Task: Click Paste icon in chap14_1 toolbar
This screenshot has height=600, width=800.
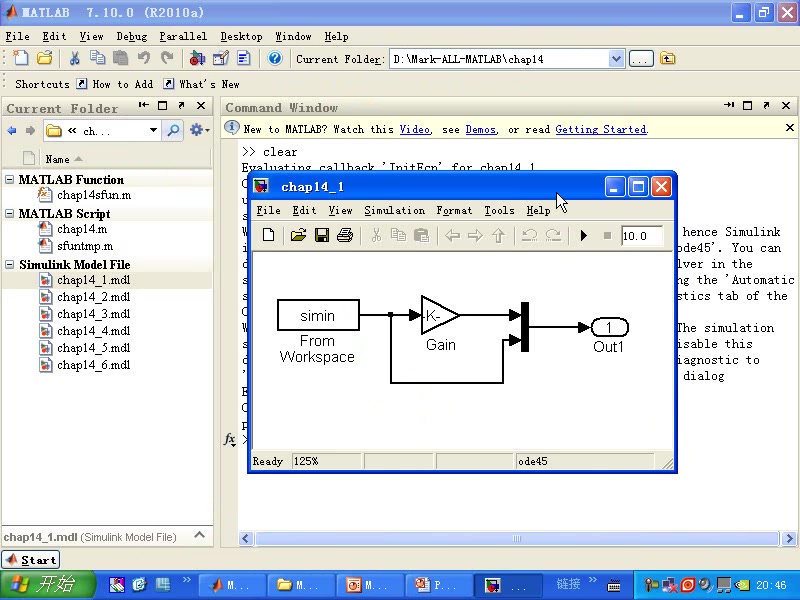Action: click(421, 235)
